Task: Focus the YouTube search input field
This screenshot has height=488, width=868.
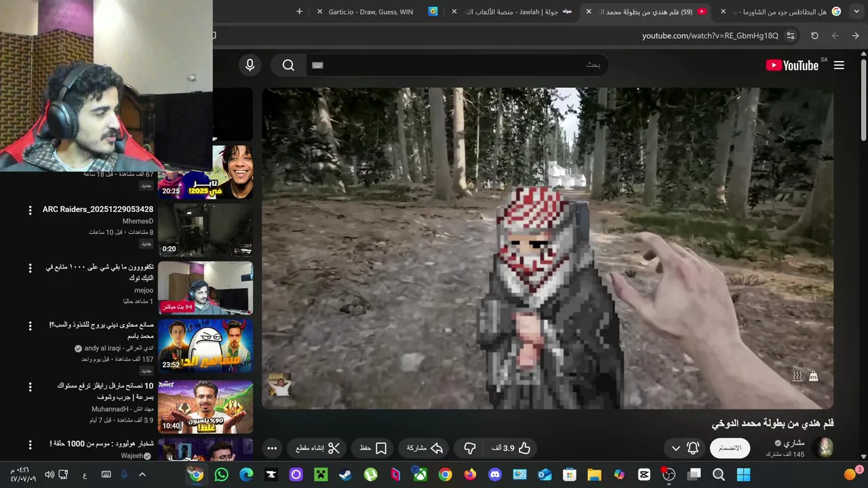Action: tap(458, 65)
